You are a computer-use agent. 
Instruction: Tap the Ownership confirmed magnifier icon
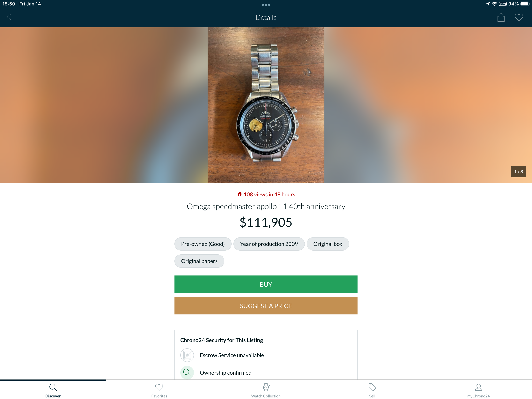(x=187, y=373)
